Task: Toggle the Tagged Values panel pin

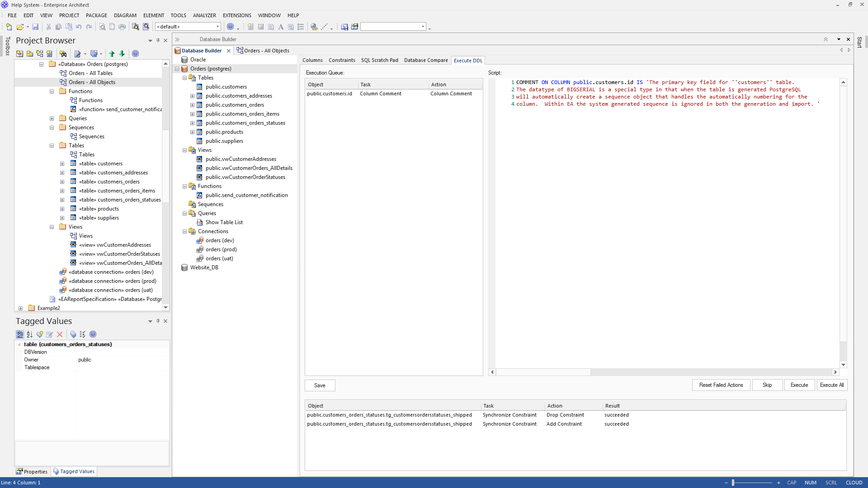Action: (x=158, y=321)
